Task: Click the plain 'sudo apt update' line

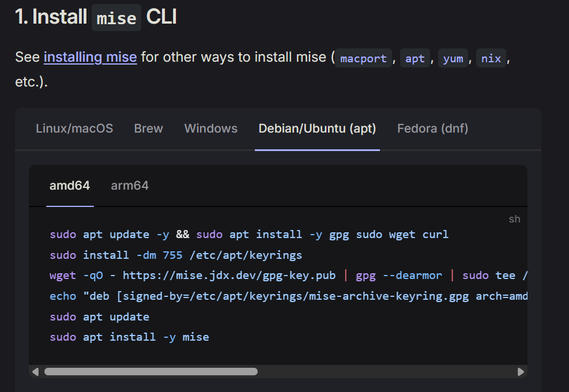Action: coord(99,317)
